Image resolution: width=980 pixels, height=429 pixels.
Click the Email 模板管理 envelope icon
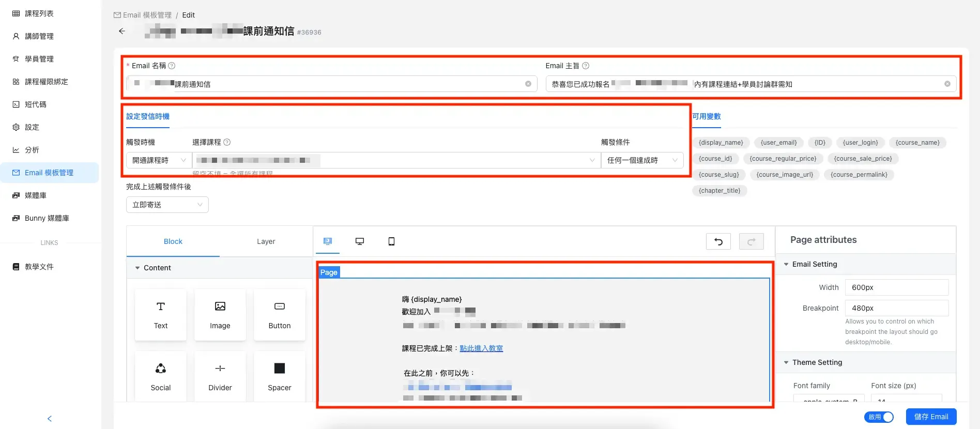click(16, 173)
